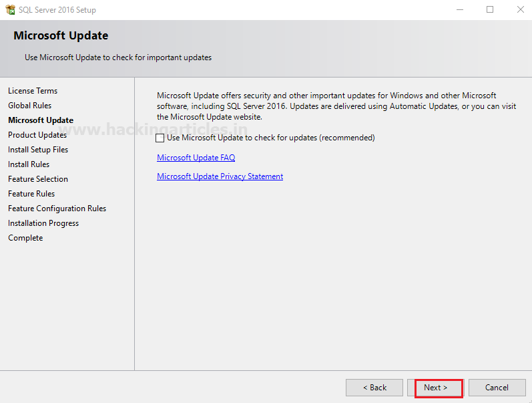Open the Microsoft Update FAQ link
This screenshot has width=532, height=403.
(196, 158)
